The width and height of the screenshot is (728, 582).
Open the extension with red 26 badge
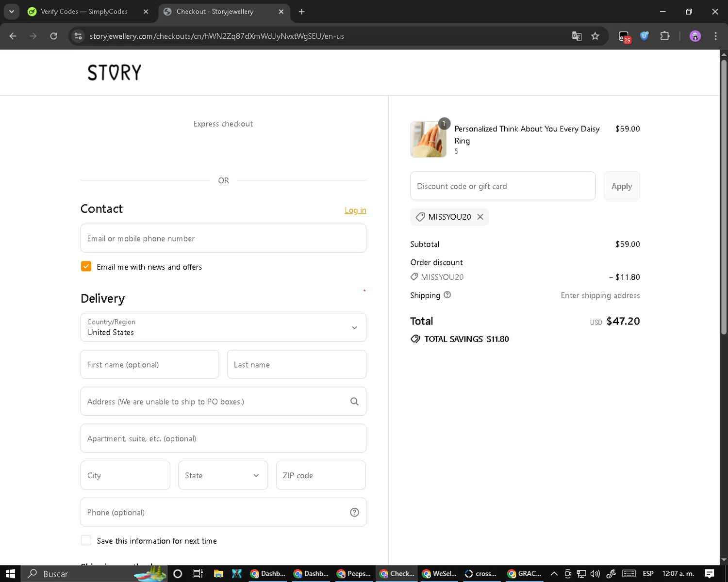point(624,37)
